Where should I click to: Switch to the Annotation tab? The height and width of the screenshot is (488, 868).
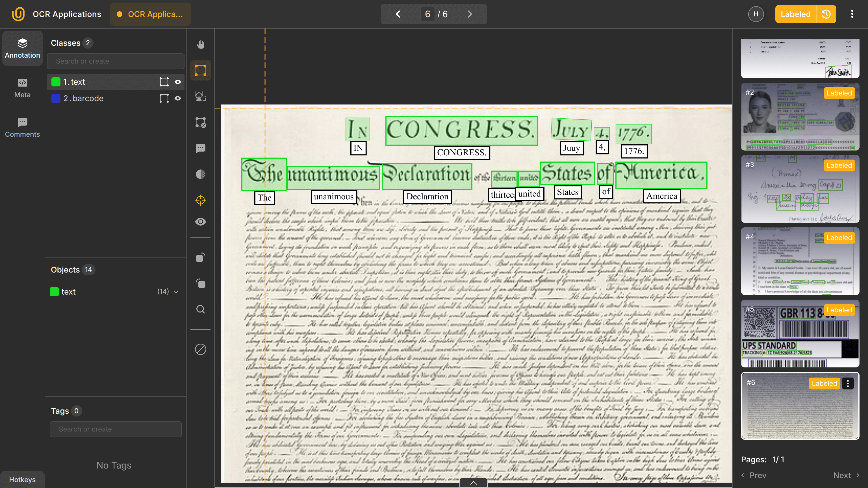click(22, 48)
